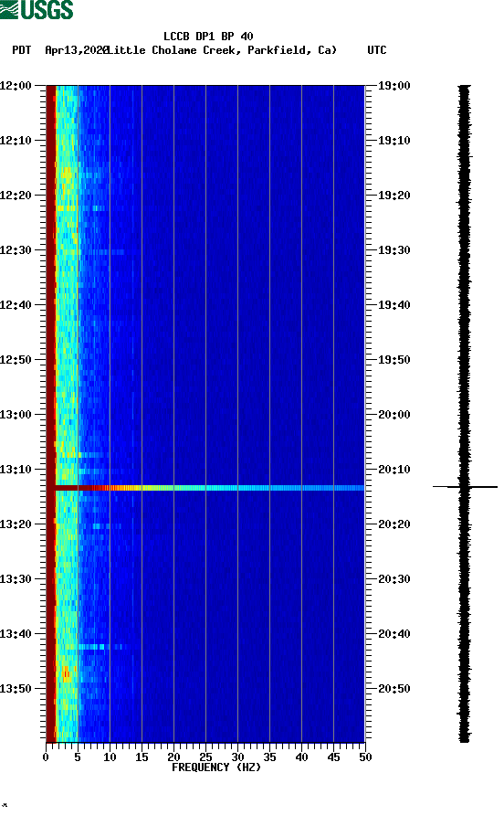Click the 13:20 PDT time label

click(16, 524)
